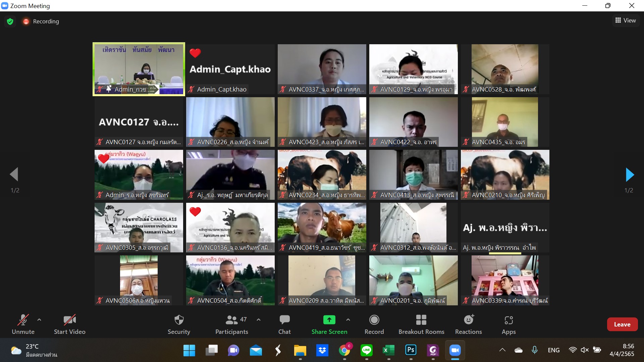Open the View layout menu
644x362 pixels.
pyautogui.click(x=626, y=20)
